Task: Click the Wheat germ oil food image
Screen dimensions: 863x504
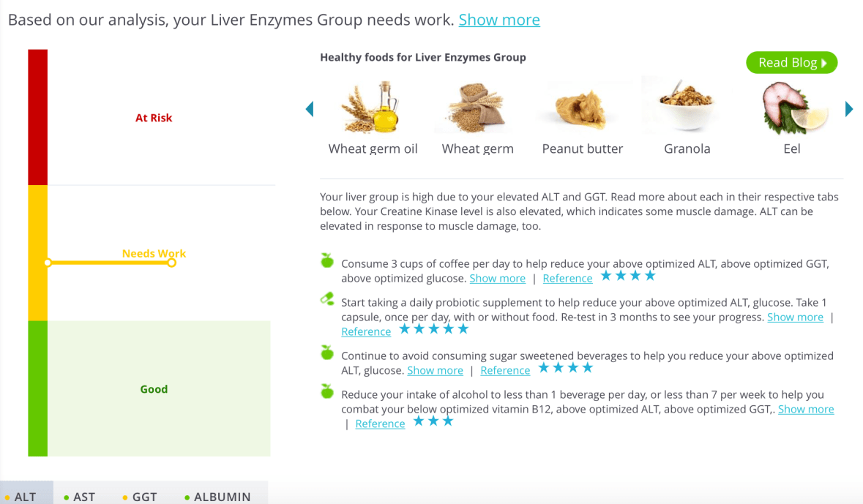Action: point(372,108)
